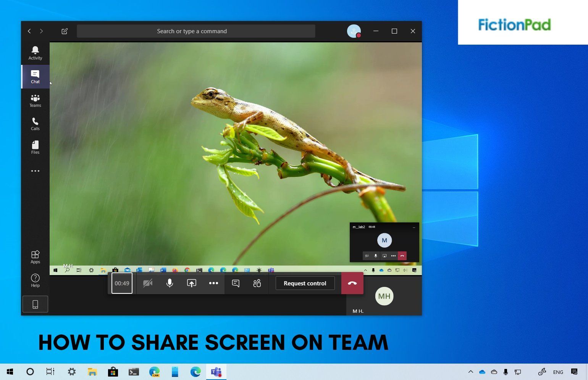Open the Windows Ink Workspace pen icon

[542, 372]
